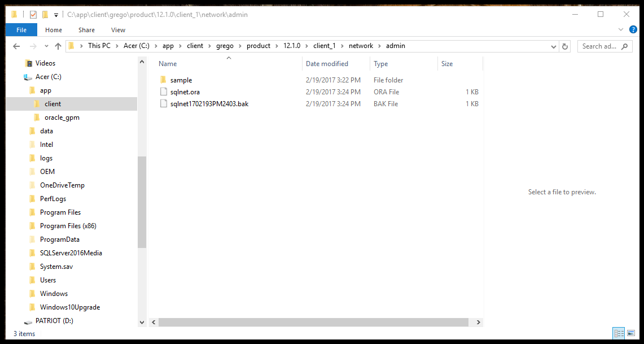Refresh the folder view
Screen dimensions: 644x344
[565, 46]
